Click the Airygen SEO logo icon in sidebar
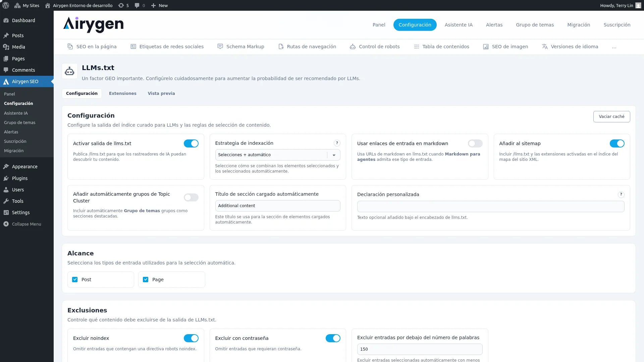The height and width of the screenshot is (362, 644). 6,81
